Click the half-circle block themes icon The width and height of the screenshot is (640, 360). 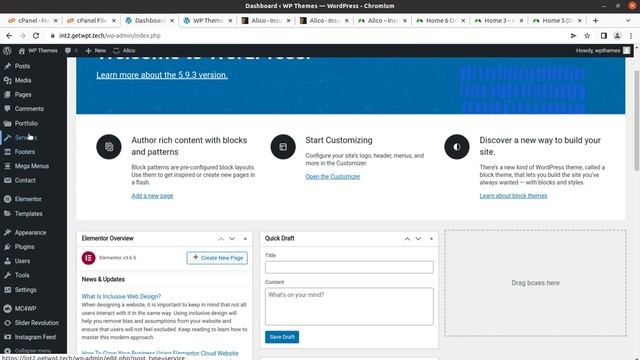457,147
